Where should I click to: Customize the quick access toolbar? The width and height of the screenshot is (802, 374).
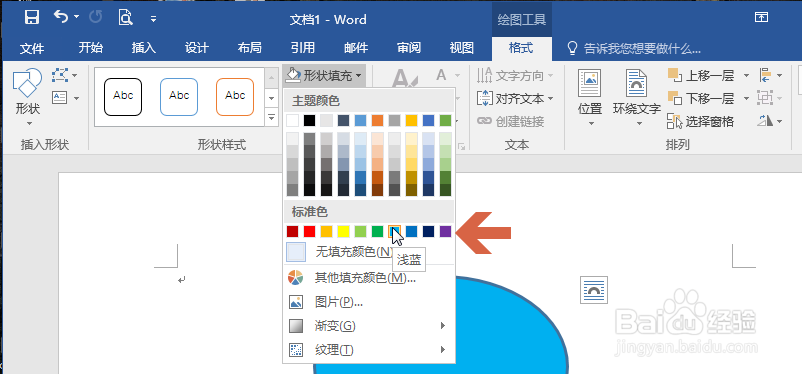[x=153, y=19]
